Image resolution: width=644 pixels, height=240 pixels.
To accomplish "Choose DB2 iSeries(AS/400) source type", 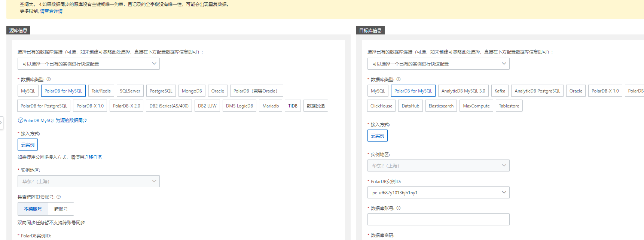I will pyautogui.click(x=169, y=106).
